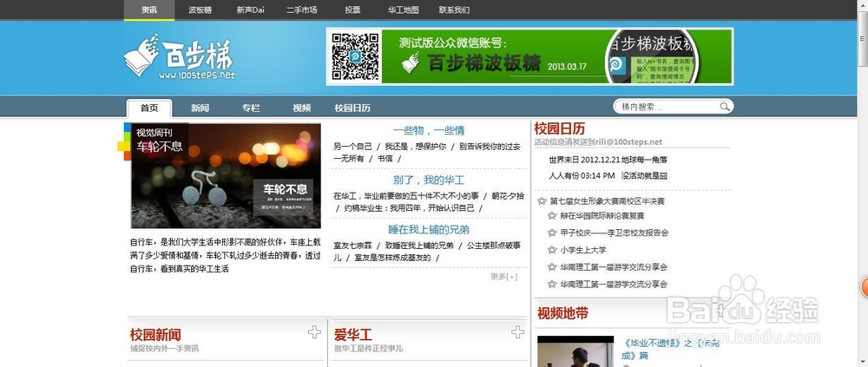
Task: Expand 爱华工 section with plus icon
Action: pyautogui.click(x=517, y=332)
